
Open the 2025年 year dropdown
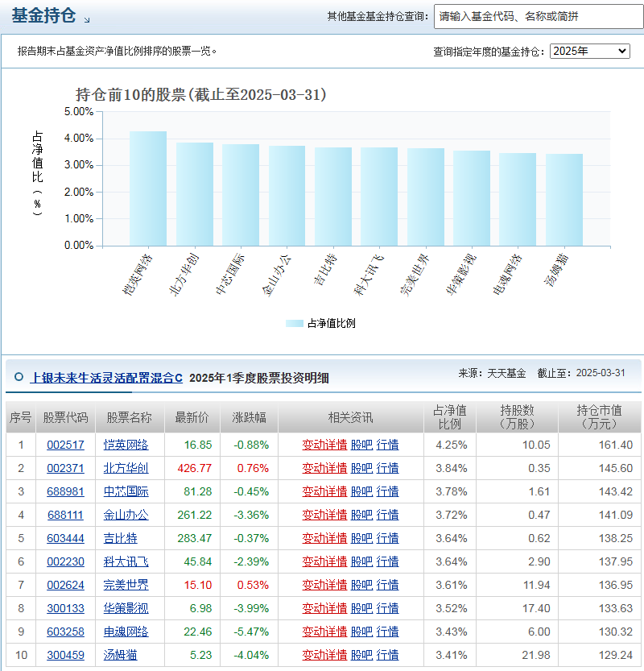(590, 52)
